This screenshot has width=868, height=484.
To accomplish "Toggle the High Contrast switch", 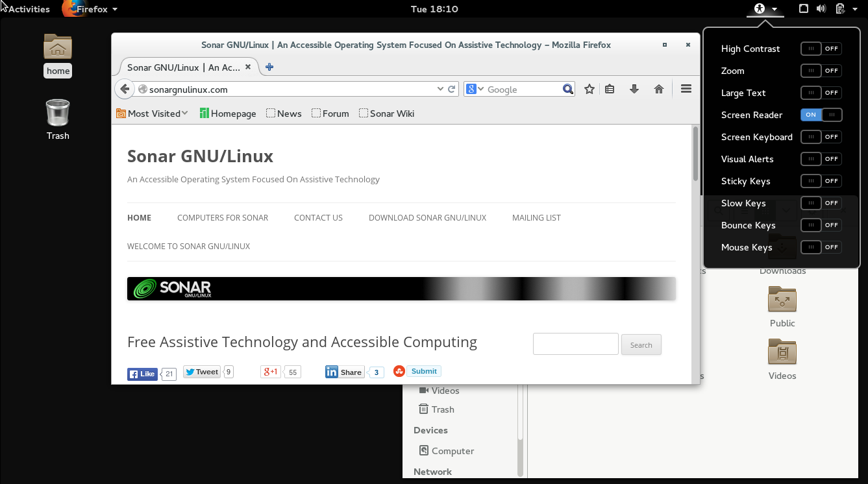I will coord(821,49).
